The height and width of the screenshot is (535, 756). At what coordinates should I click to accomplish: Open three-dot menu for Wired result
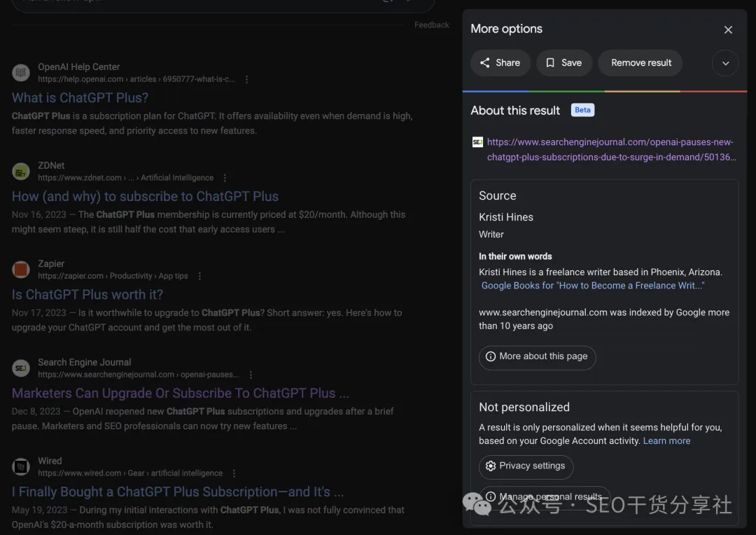234,474
